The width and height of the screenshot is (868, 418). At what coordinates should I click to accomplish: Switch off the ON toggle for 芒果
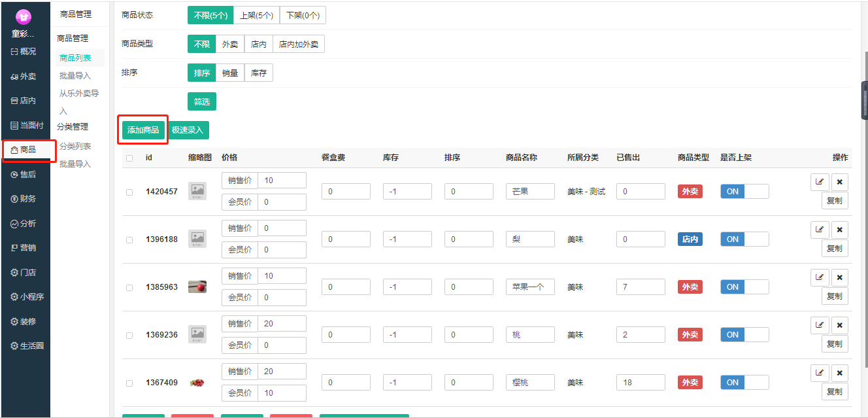pyautogui.click(x=744, y=191)
